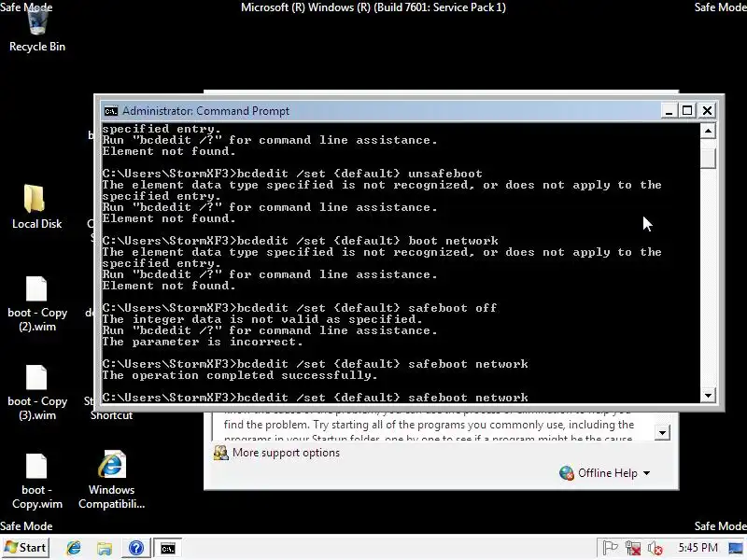The height and width of the screenshot is (560, 747).
Task: Click 'The operation completed successfully.' text
Action: 240,375
